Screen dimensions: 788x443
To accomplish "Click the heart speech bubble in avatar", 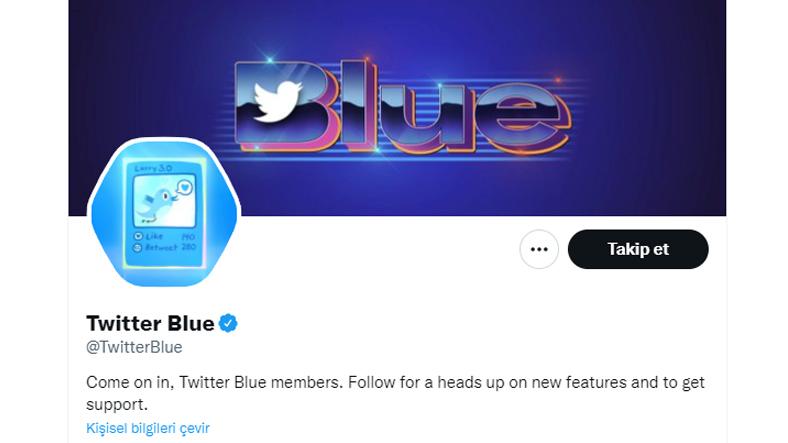I will (x=185, y=188).
